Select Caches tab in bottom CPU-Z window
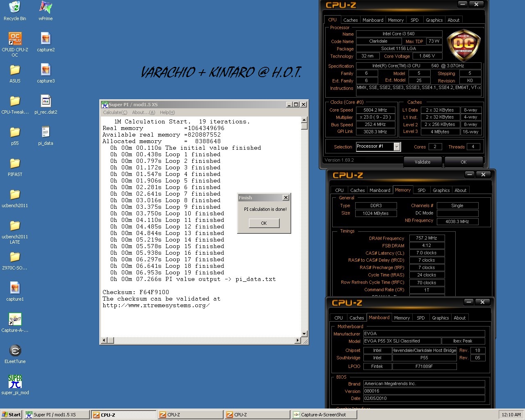Viewport: 525px width, 420px height. coord(356,318)
